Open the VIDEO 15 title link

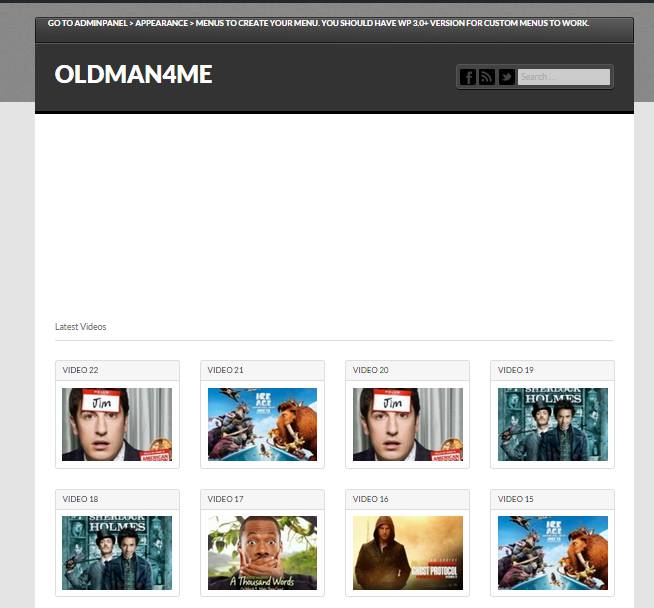tap(516, 499)
